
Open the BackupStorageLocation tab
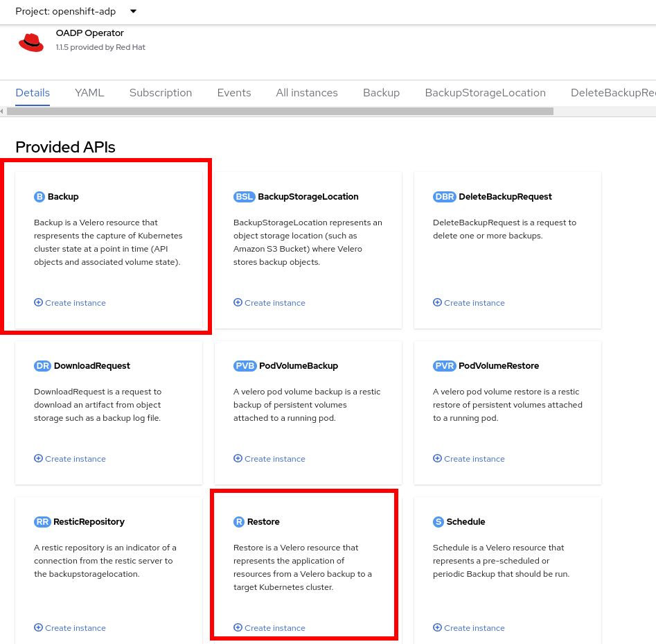[x=485, y=93]
